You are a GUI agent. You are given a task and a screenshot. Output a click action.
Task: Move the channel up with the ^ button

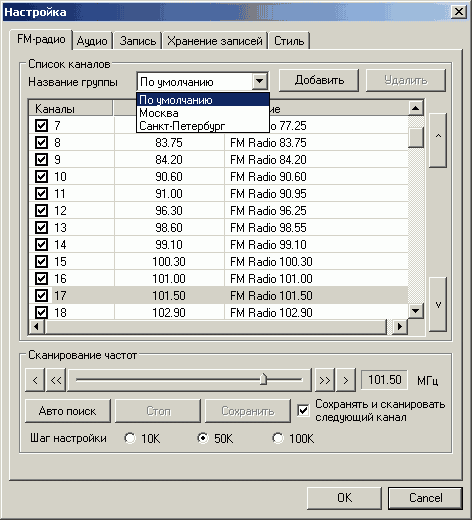pyautogui.click(x=438, y=140)
